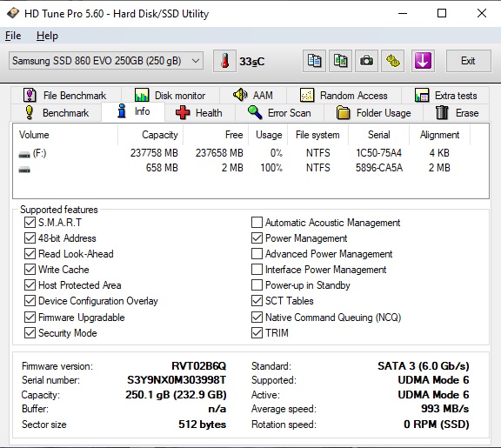Image resolution: width=501 pixels, height=448 pixels.
Task: Open the Extra tests tab
Action: [445, 95]
